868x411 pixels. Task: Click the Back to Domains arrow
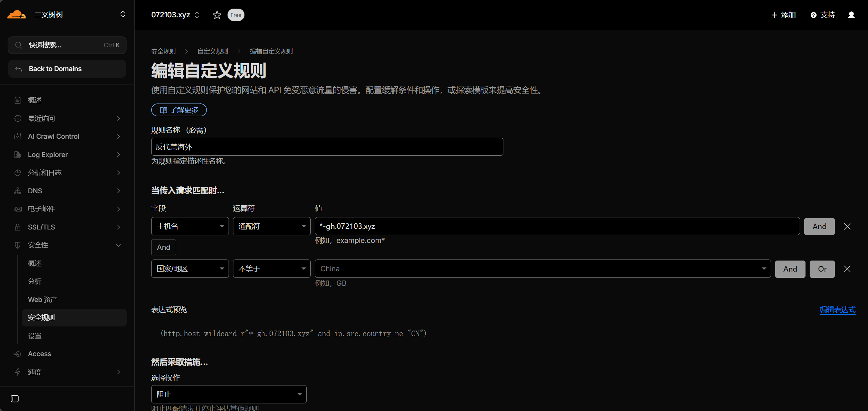pyautogui.click(x=19, y=69)
